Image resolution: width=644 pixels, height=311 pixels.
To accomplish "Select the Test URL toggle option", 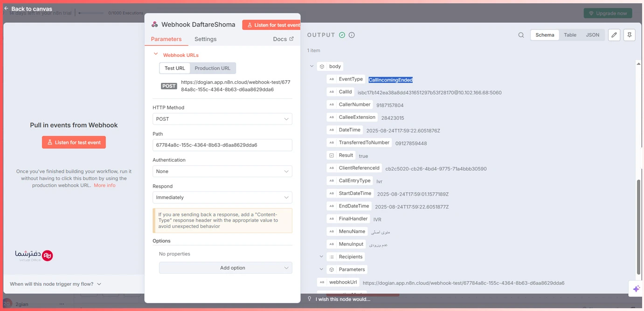I will (x=174, y=68).
